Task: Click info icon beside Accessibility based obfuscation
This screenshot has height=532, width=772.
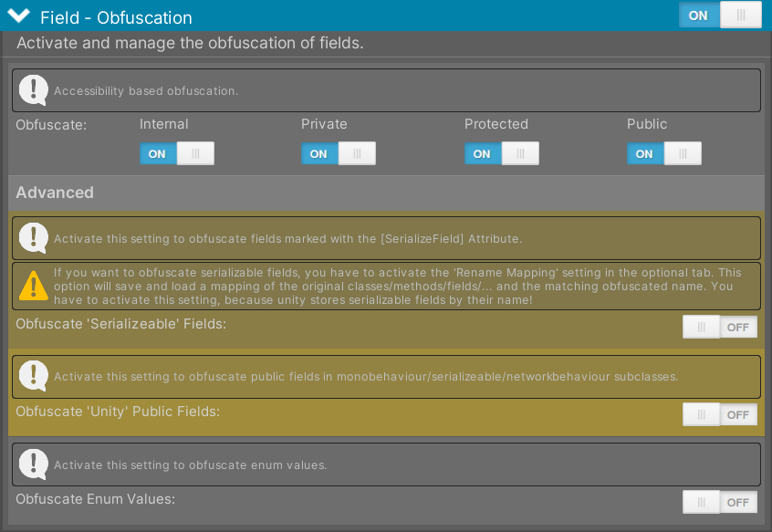Action: click(33, 90)
